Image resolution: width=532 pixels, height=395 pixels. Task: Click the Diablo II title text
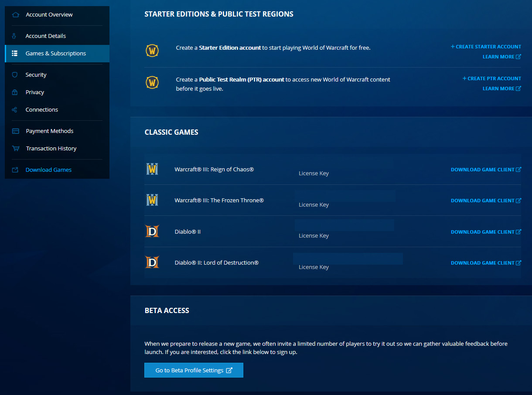[188, 232]
